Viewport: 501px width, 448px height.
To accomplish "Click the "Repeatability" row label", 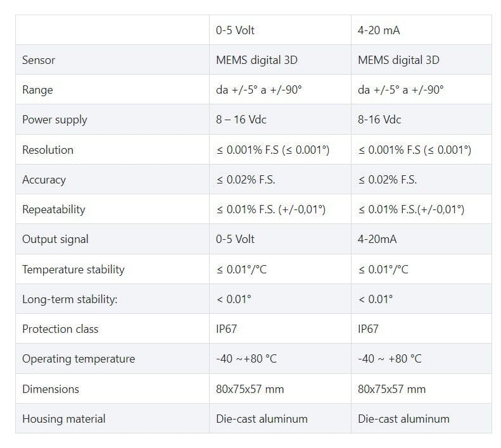I will coord(53,209).
